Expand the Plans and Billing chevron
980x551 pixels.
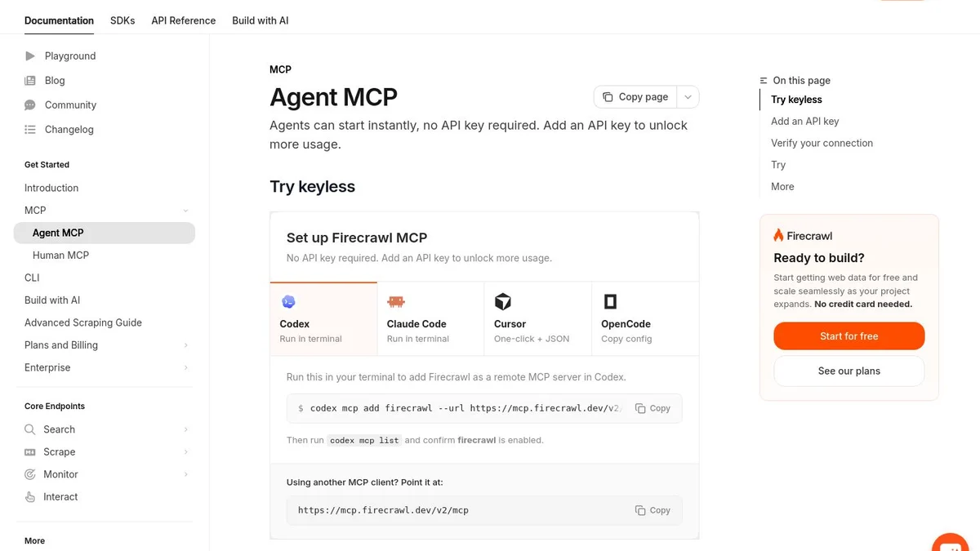pos(185,345)
